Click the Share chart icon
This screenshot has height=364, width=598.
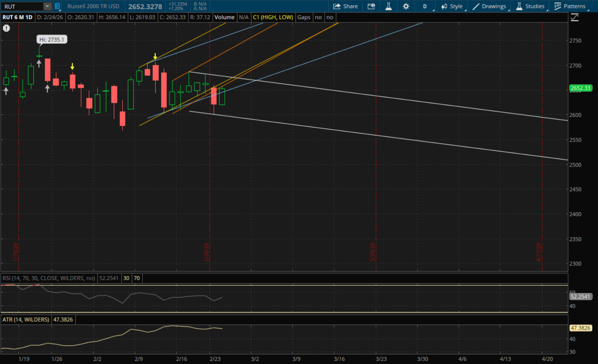pos(345,6)
